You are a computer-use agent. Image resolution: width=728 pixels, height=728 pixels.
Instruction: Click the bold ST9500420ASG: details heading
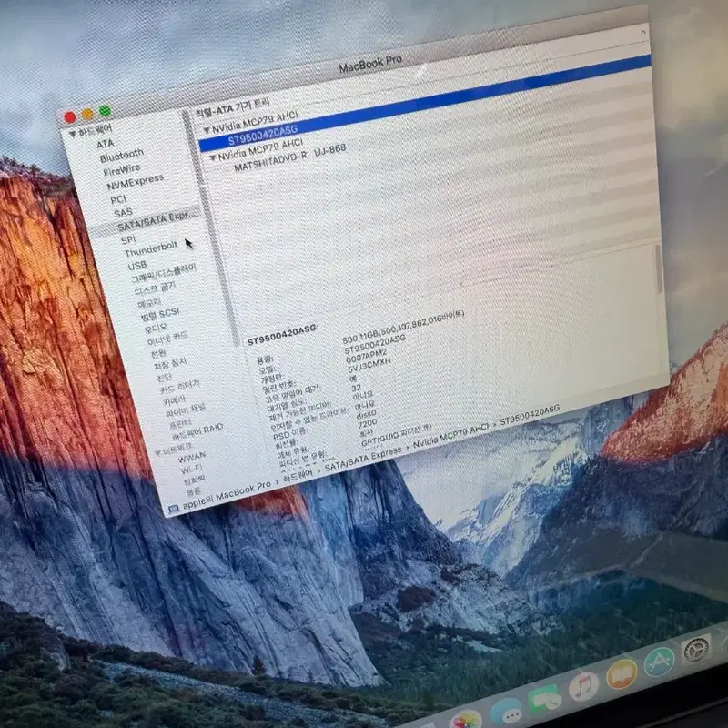(x=283, y=335)
